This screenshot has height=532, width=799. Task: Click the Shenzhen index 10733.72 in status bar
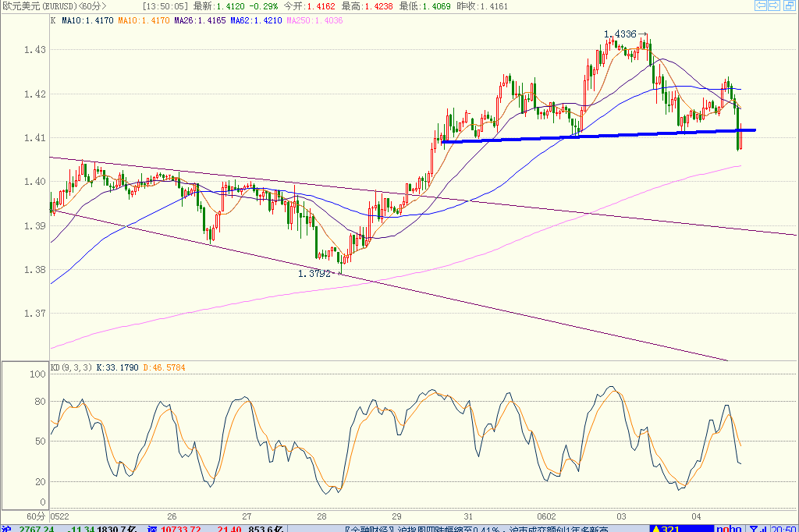coord(181,529)
